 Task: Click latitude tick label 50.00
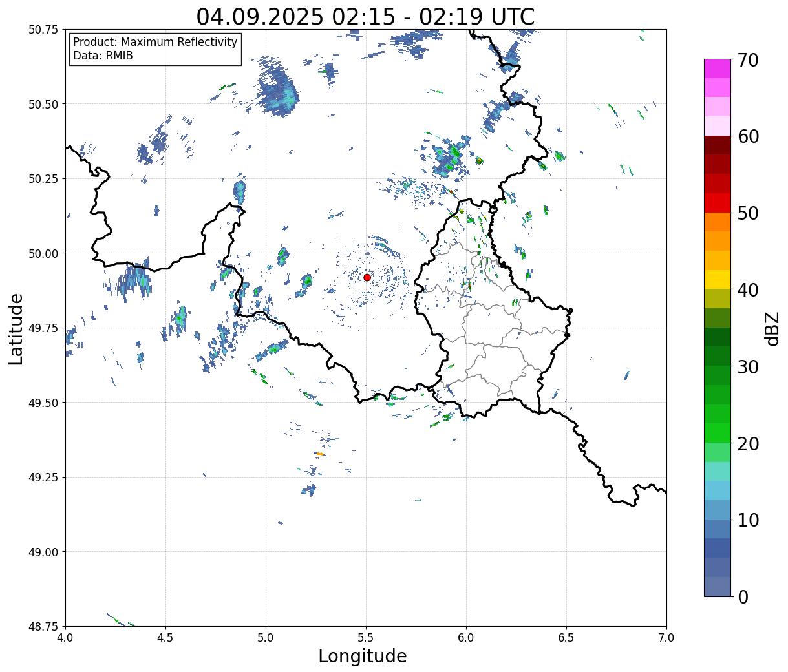point(43,253)
